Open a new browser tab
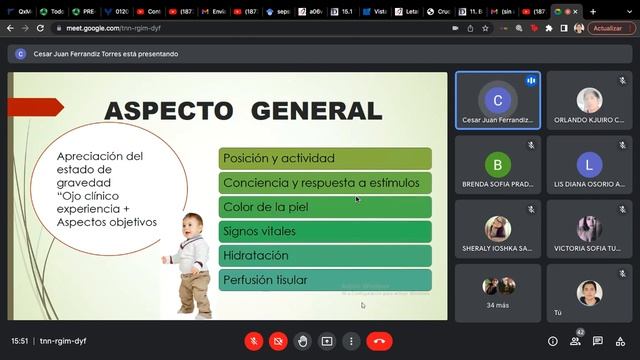Image resolution: width=640 pixels, height=360 pixels. [x=593, y=12]
